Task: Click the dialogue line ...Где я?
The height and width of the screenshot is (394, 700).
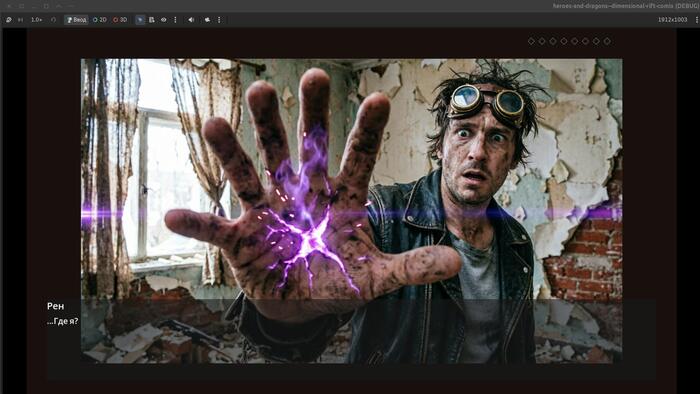Action: (x=62, y=321)
